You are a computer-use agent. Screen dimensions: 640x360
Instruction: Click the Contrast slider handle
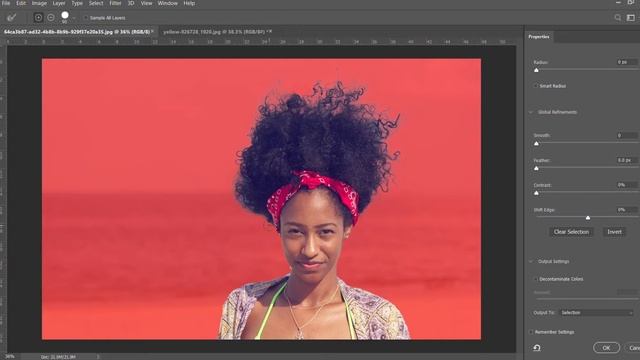click(x=536, y=193)
